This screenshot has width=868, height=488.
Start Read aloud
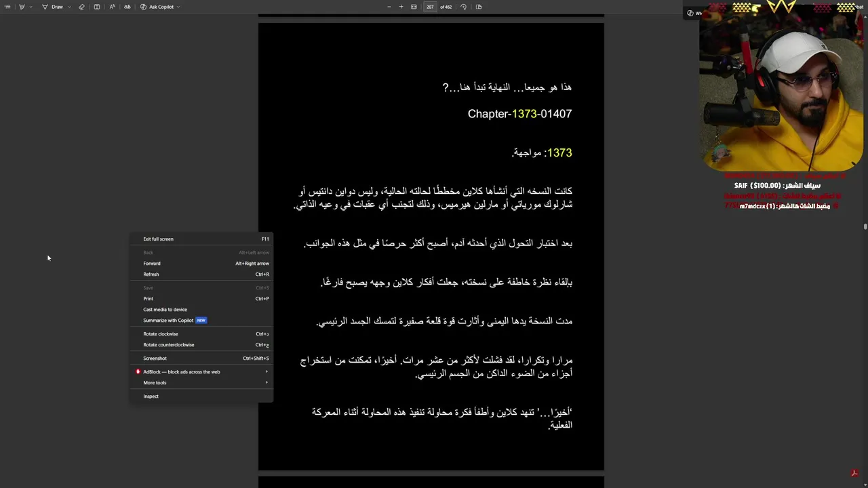point(112,7)
